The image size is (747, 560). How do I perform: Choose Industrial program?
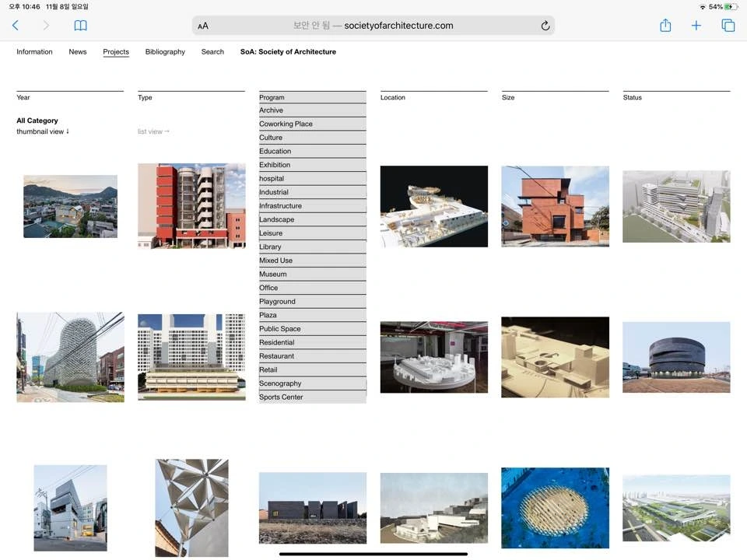(313, 192)
